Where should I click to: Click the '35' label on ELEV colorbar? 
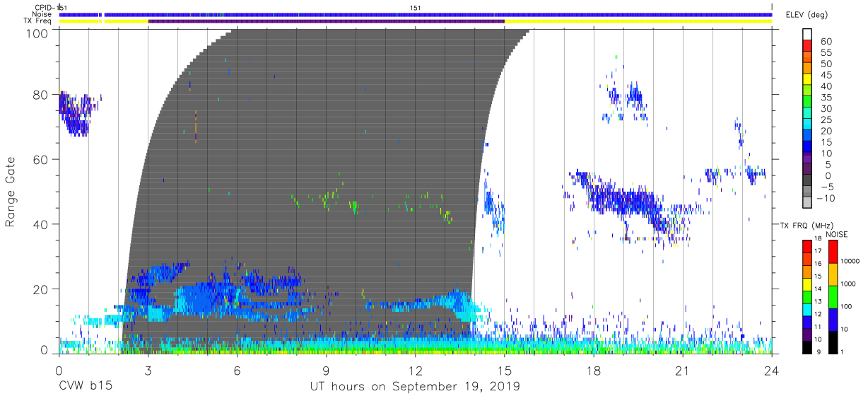click(826, 98)
